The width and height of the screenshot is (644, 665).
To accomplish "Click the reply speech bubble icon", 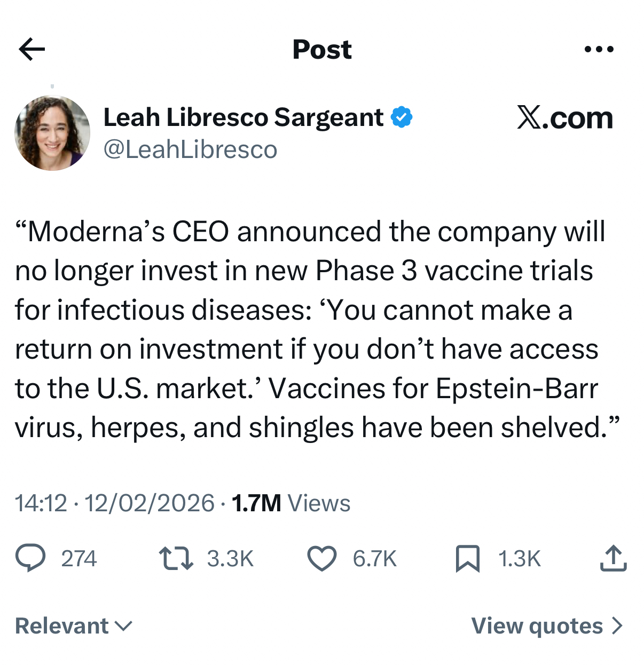I will 30,558.
